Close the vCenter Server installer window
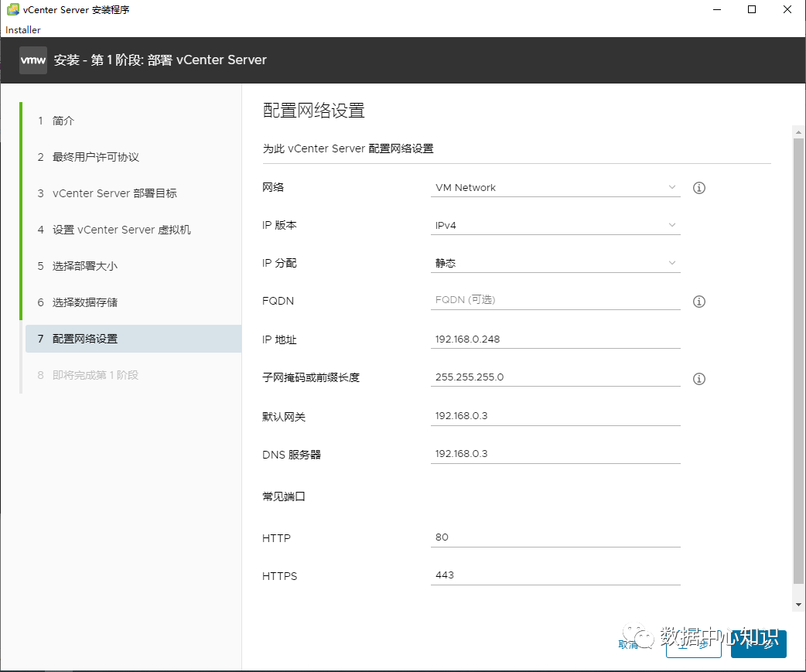 (x=787, y=9)
